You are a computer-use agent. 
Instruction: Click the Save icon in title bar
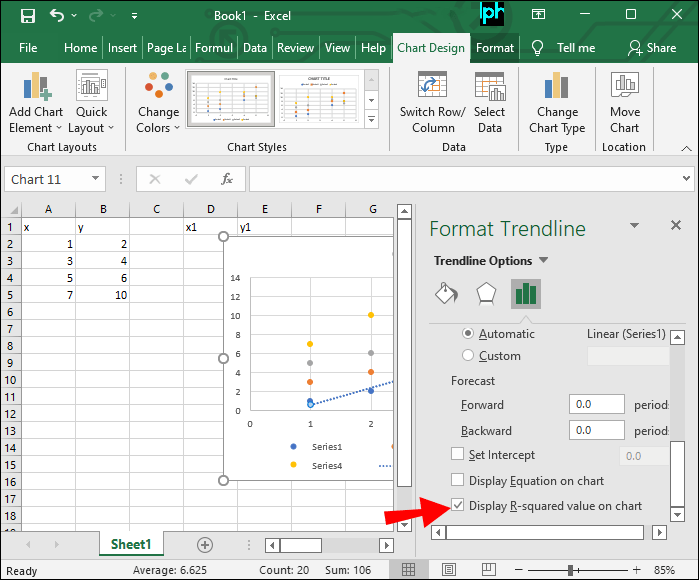27,16
